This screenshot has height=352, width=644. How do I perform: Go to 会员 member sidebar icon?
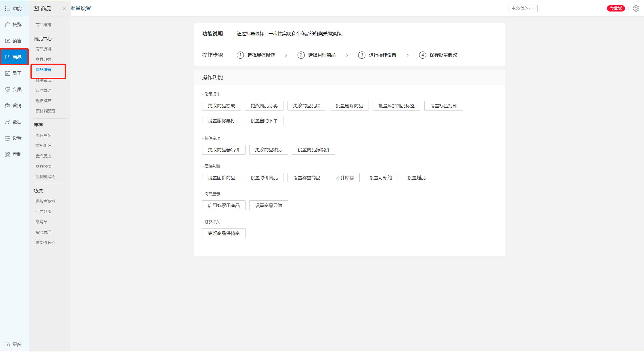pyautogui.click(x=8, y=90)
